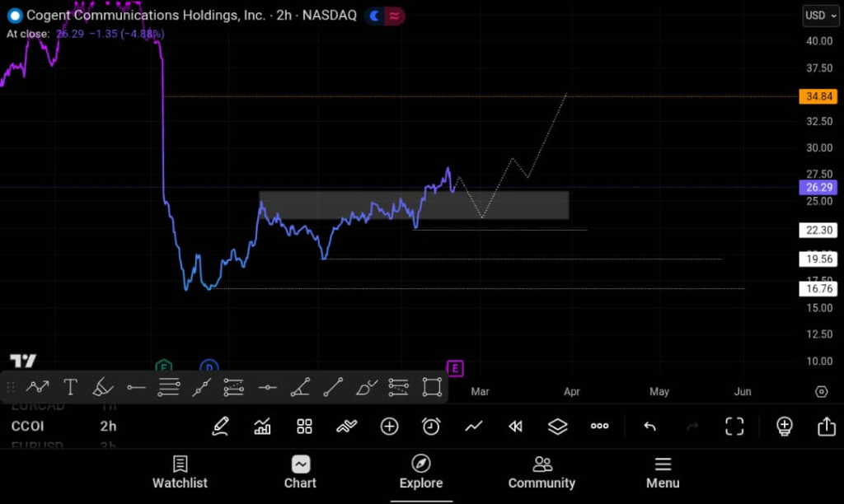Select the Trend Line tool

pyautogui.click(x=334, y=387)
